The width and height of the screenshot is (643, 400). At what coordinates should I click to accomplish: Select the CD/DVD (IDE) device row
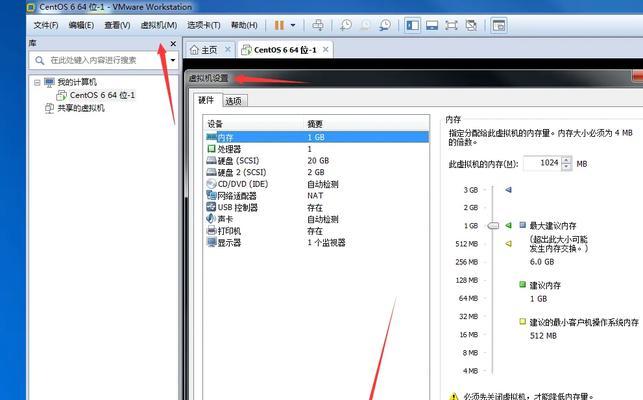pyautogui.click(x=317, y=184)
